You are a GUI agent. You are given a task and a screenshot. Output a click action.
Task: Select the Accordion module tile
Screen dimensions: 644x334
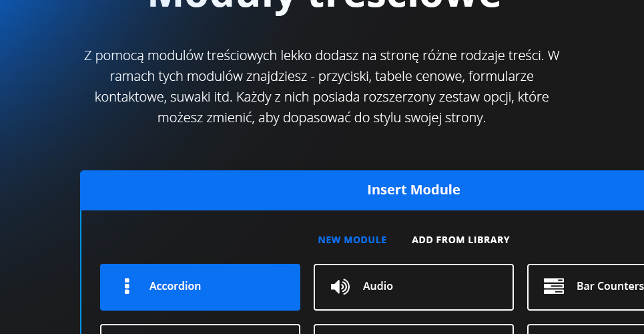(x=200, y=287)
